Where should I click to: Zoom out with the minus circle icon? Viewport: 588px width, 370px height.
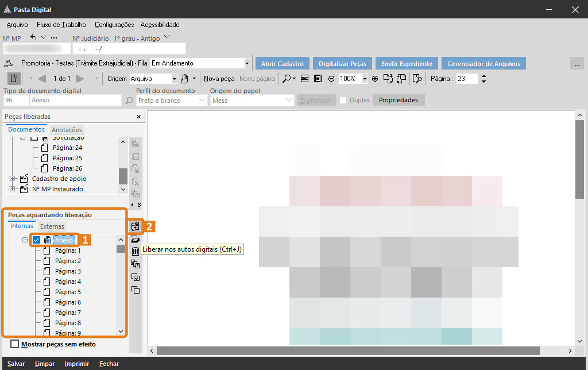pos(331,79)
